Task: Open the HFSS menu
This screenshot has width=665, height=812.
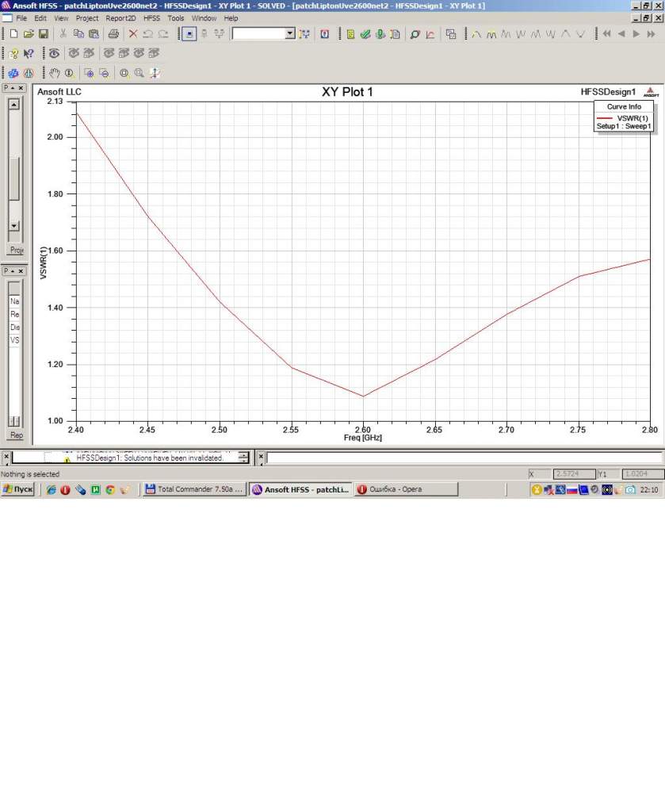Action: coord(151,17)
